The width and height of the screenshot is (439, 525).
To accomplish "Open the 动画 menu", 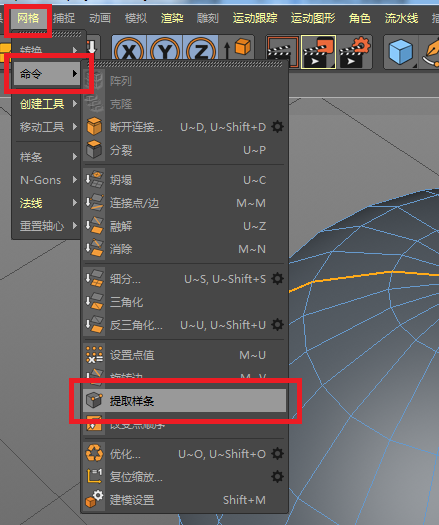I will pos(100,18).
